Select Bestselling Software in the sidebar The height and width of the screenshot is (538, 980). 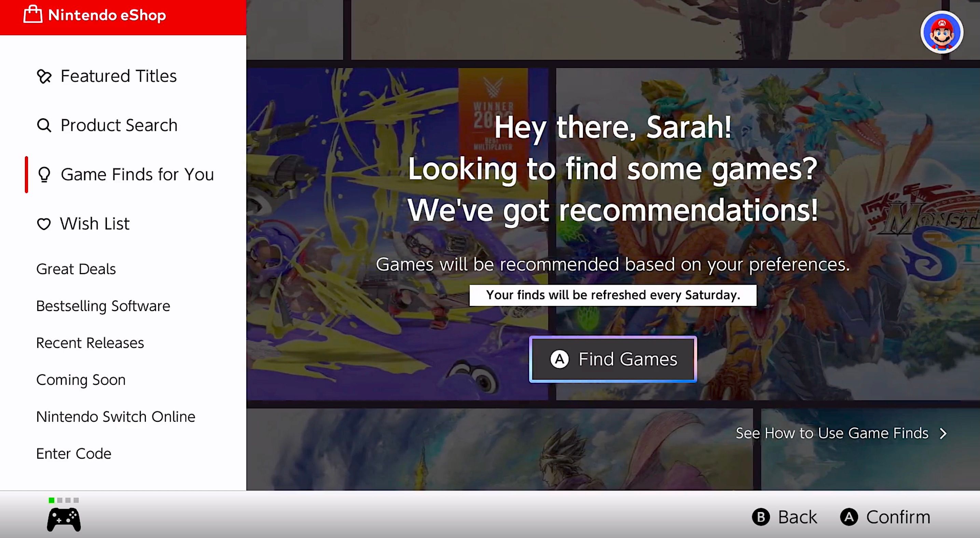click(103, 306)
